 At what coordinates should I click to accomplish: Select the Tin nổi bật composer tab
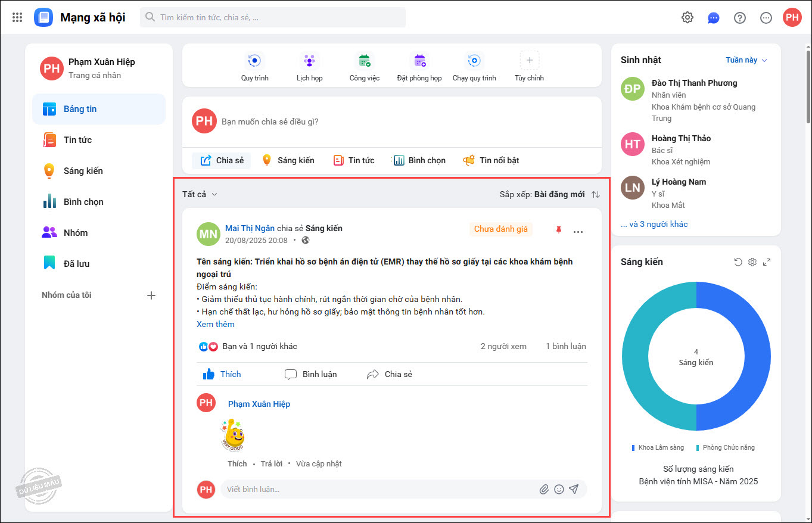click(x=491, y=160)
